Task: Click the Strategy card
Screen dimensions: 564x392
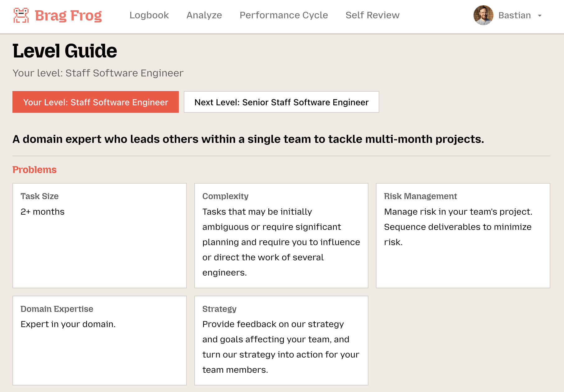Action: 281,340
